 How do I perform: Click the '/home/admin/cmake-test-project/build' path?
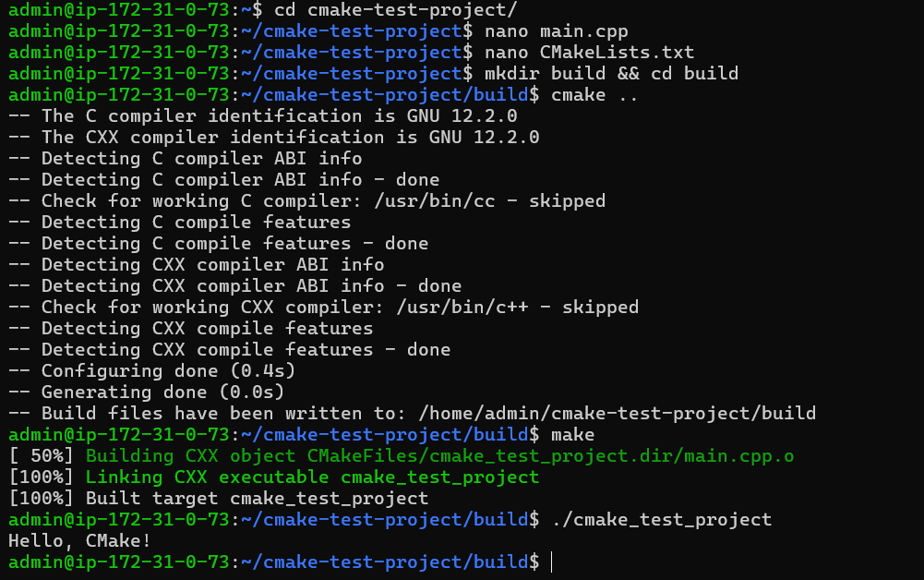pyautogui.click(x=617, y=414)
